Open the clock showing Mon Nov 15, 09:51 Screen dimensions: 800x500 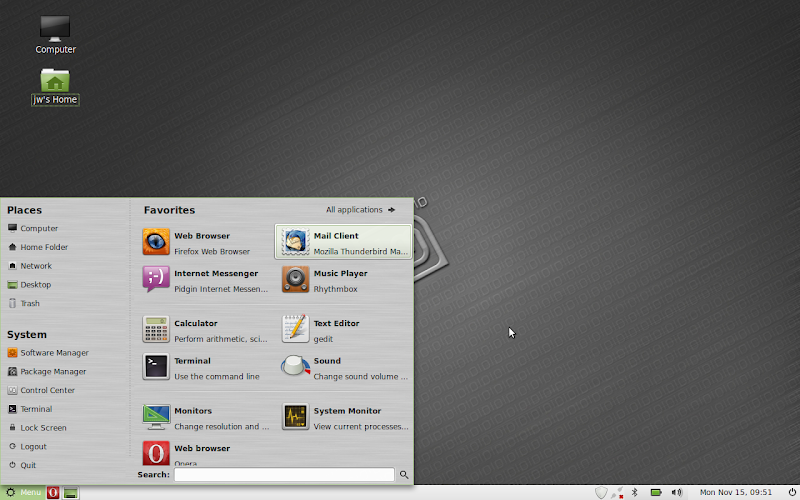(x=736, y=492)
